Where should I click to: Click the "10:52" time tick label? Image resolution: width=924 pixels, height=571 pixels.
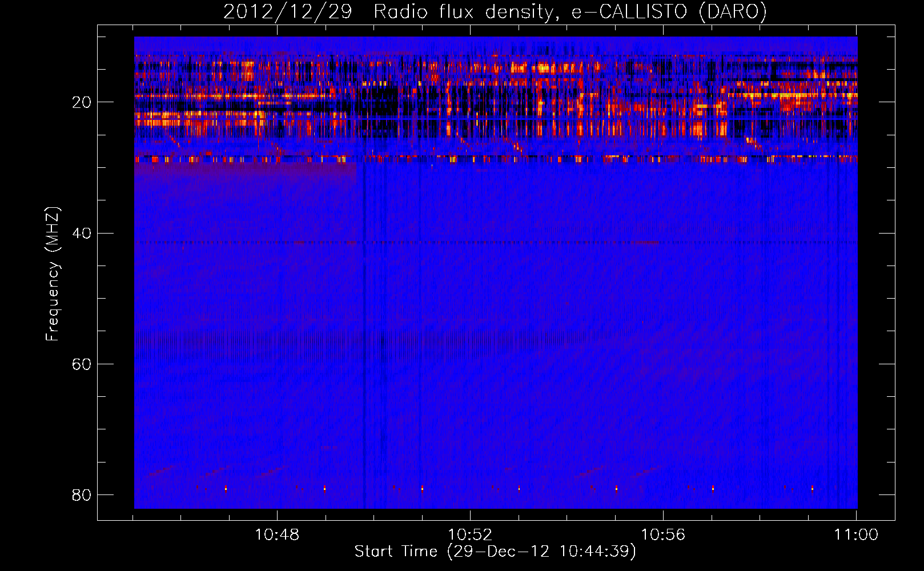click(470, 534)
